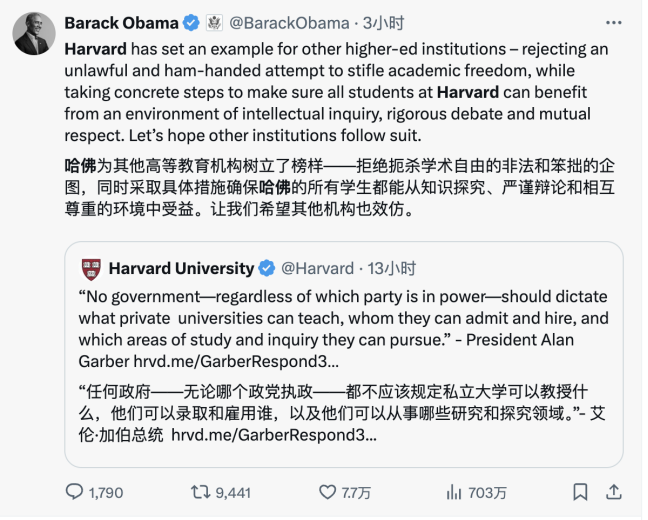Open Barack Obama's profile photo

[34, 35]
